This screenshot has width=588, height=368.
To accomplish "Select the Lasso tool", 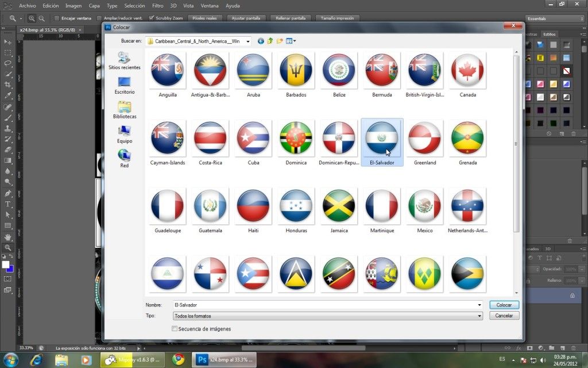I will [7, 63].
